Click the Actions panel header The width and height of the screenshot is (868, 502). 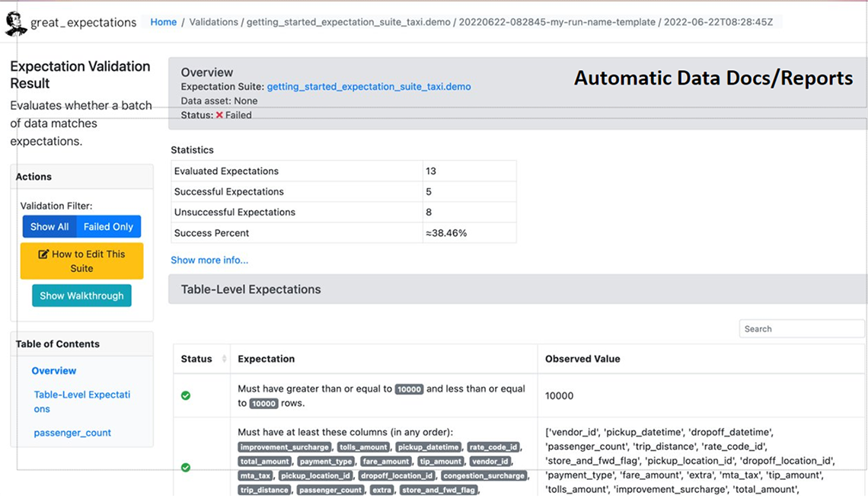82,177
